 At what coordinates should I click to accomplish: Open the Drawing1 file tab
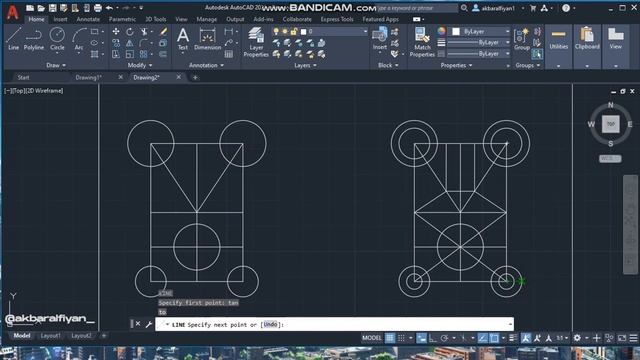click(89, 77)
